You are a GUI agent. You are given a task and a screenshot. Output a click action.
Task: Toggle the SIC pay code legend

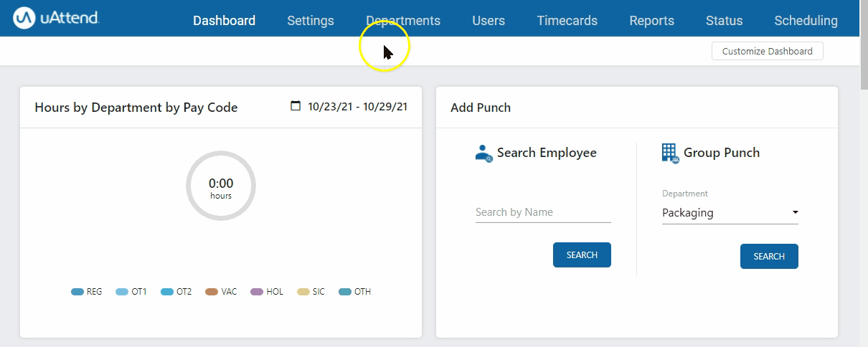point(311,292)
